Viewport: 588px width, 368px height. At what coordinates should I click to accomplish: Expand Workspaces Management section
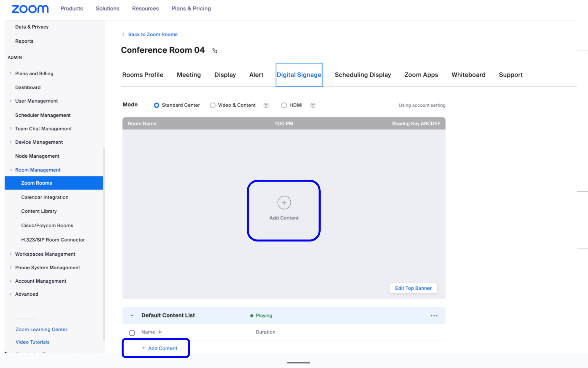tap(11, 254)
